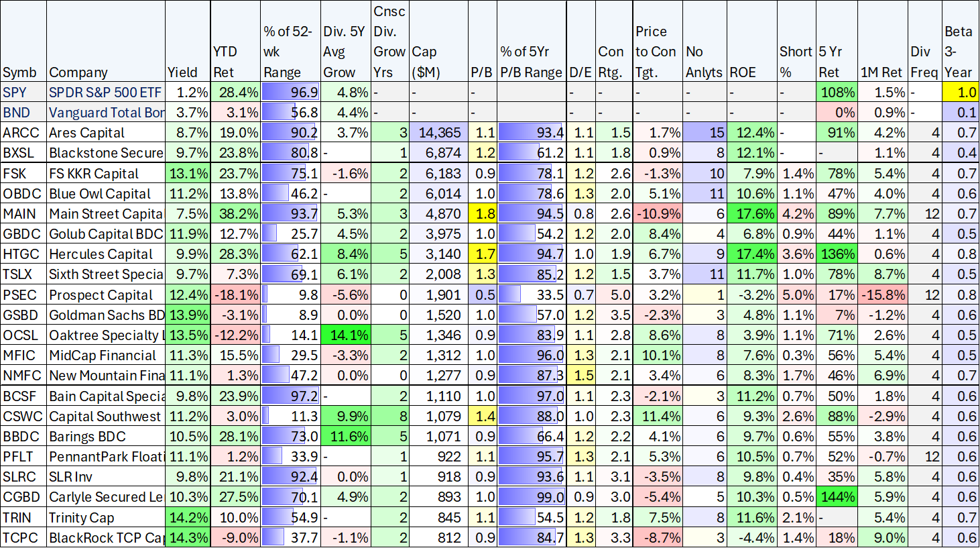Select the Ares Capital company cell
The image size is (980, 548).
tap(106, 133)
